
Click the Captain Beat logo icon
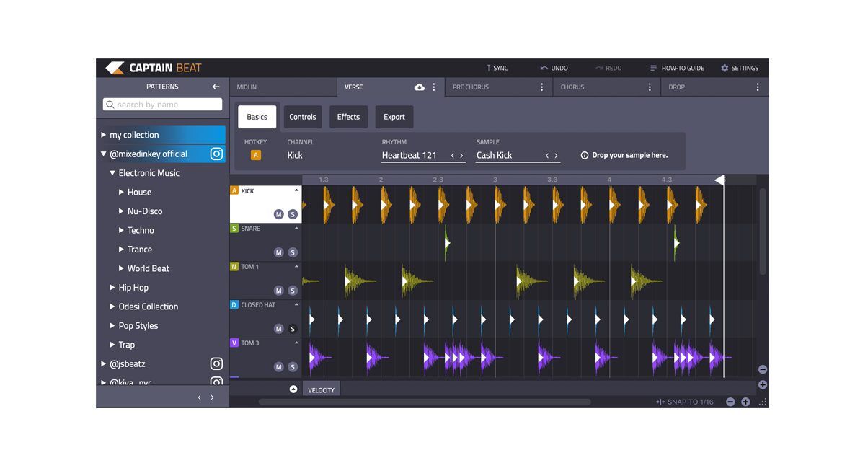[x=115, y=68]
